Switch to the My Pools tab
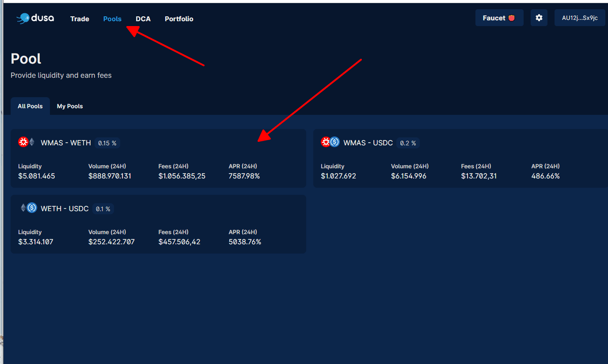Screen dimensions: 608x364 70,106
